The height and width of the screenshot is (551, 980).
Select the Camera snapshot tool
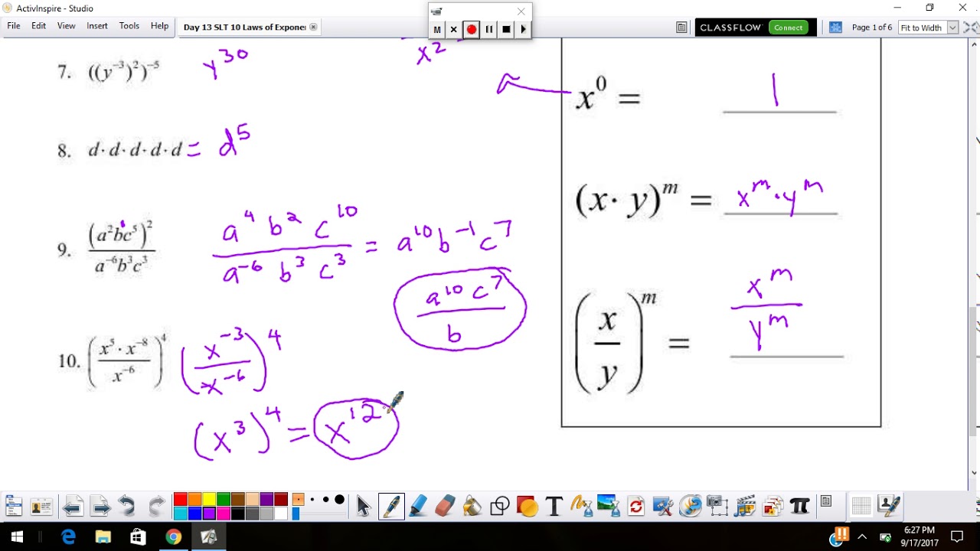[x=717, y=506]
